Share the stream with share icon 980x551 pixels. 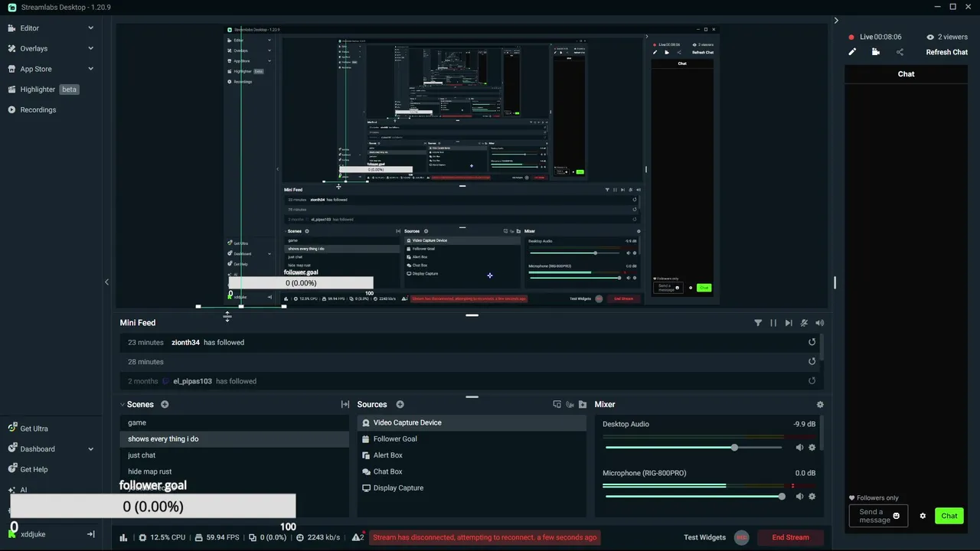900,52
